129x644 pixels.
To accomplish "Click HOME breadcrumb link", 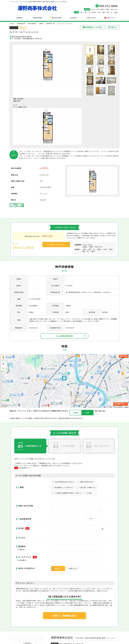I will [x=12, y=24].
